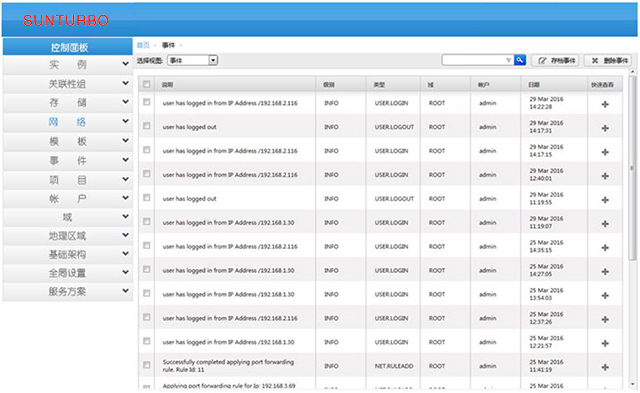Sort by the 说明 column header
This screenshot has width=640, height=393.
(235, 84)
